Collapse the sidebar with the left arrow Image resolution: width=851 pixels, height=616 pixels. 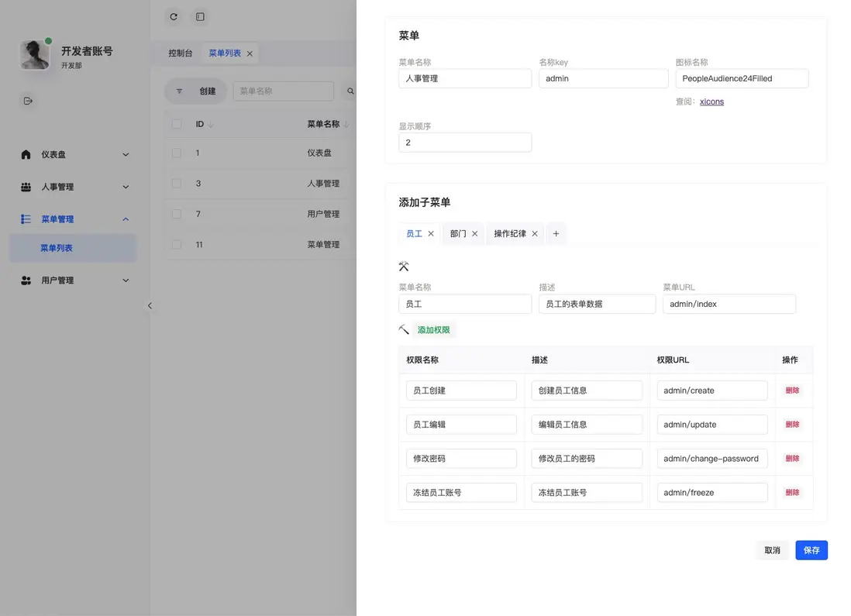pyautogui.click(x=150, y=305)
